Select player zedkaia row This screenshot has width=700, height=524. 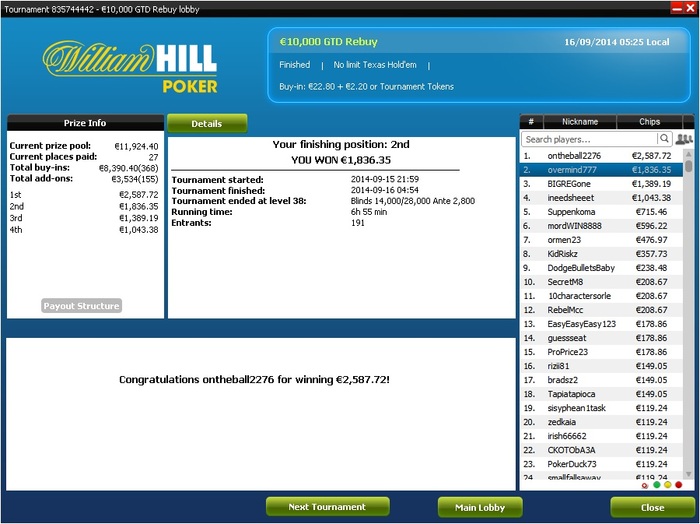(601, 422)
